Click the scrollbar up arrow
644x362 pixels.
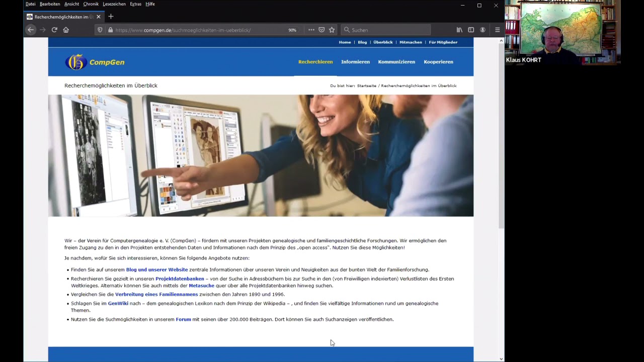point(501,41)
